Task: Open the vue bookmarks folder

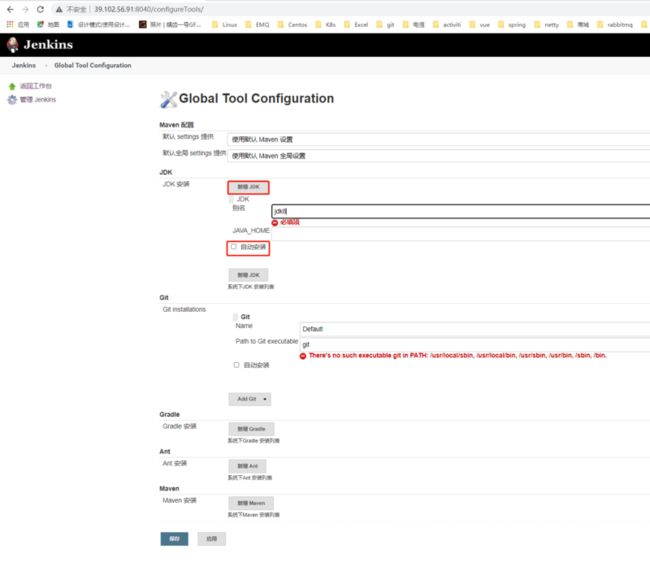Action: pyautogui.click(x=480, y=24)
